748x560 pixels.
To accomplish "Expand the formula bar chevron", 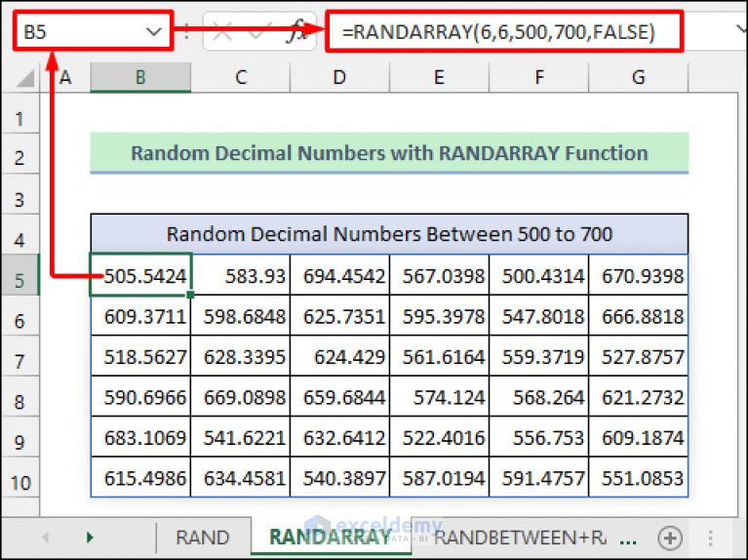I will 741,30.
